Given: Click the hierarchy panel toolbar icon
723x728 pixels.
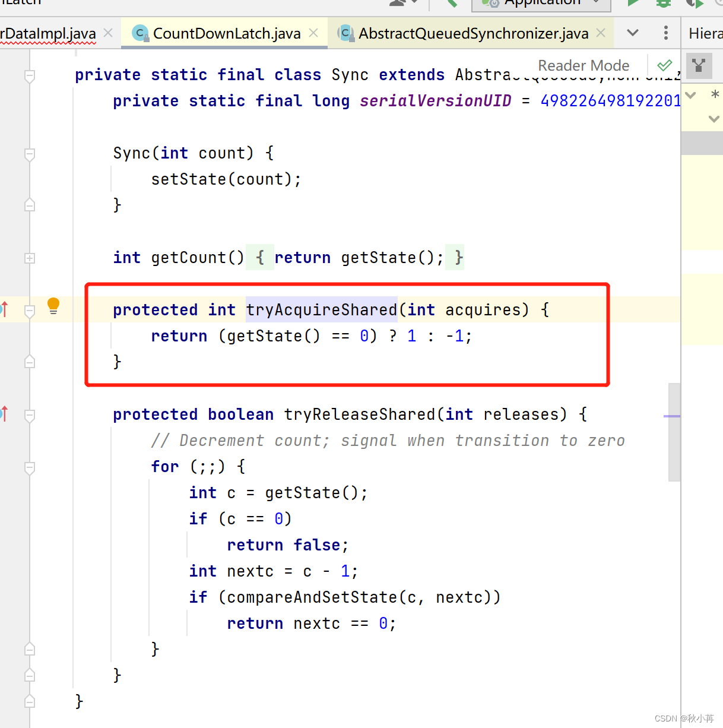Looking at the screenshot, I should pyautogui.click(x=699, y=66).
